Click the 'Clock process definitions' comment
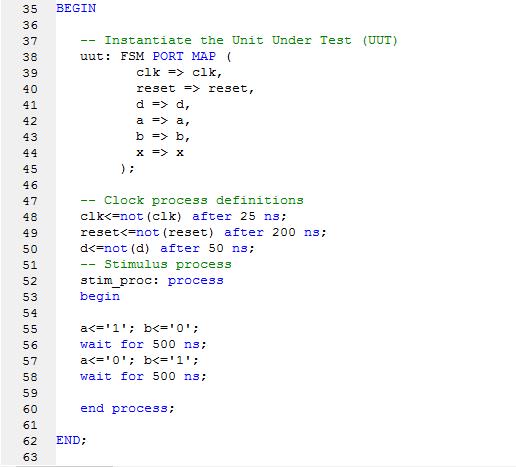Screen dimensions: 516x467 pyautogui.click(x=192, y=200)
